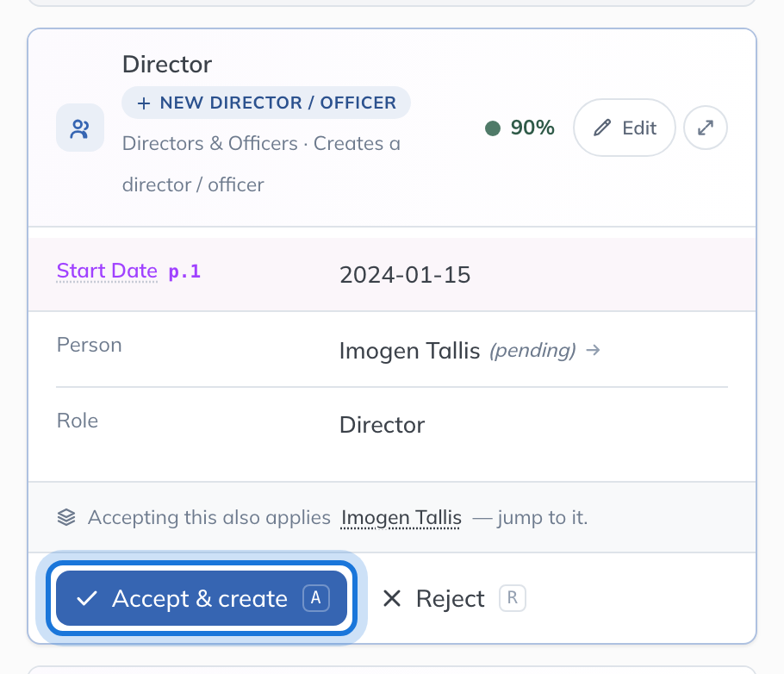Click Accept & create
This screenshot has height=674, width=784.
[x=202, y=598]
